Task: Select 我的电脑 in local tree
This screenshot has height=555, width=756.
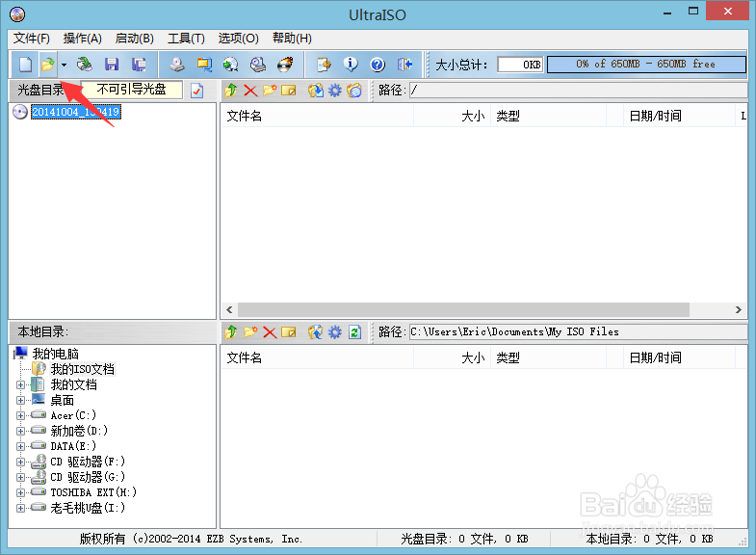Action: point(55,354)
